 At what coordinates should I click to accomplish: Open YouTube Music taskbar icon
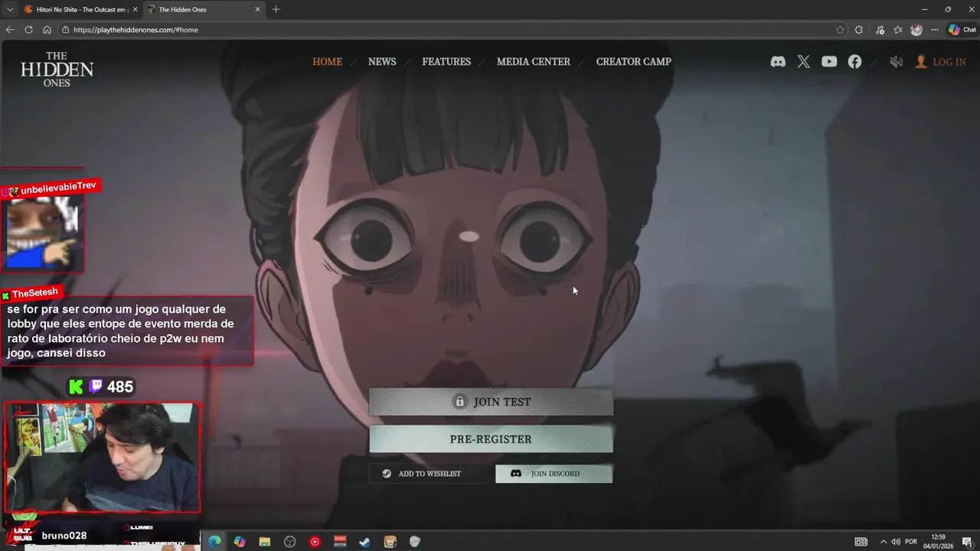(x=315, y=542)
